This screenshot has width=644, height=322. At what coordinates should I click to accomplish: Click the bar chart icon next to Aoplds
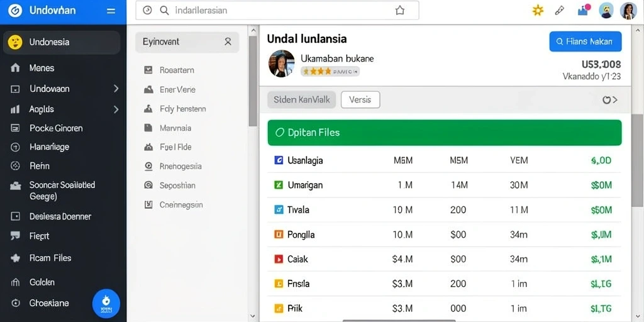click(15, 109)
